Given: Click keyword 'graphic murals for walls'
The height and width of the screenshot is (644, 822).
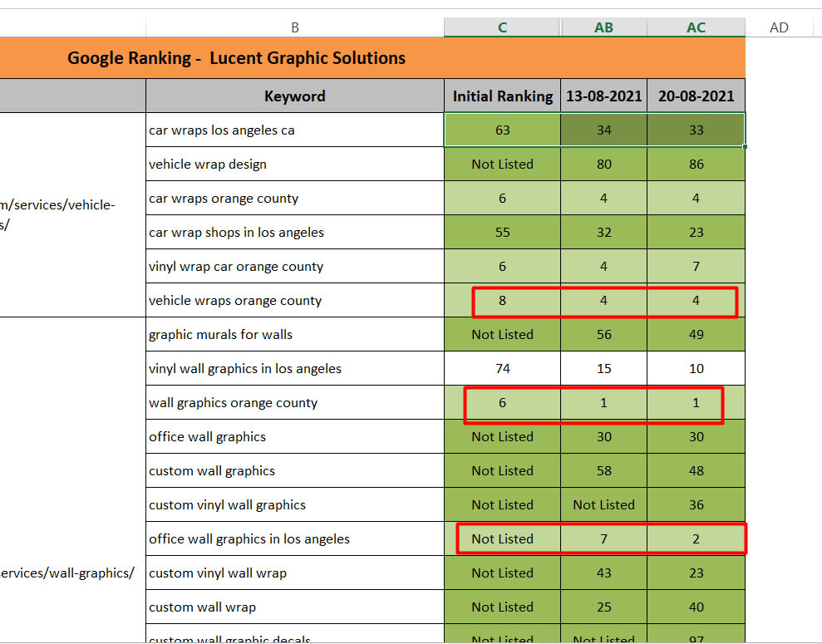Looking at the screenshot, I should pos(294,334).
